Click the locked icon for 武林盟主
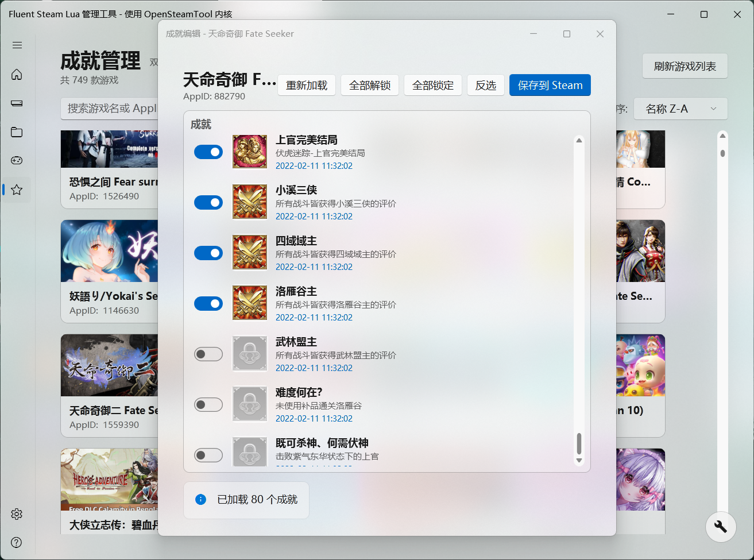Screen dimensions: 754x560 point(250,354)
